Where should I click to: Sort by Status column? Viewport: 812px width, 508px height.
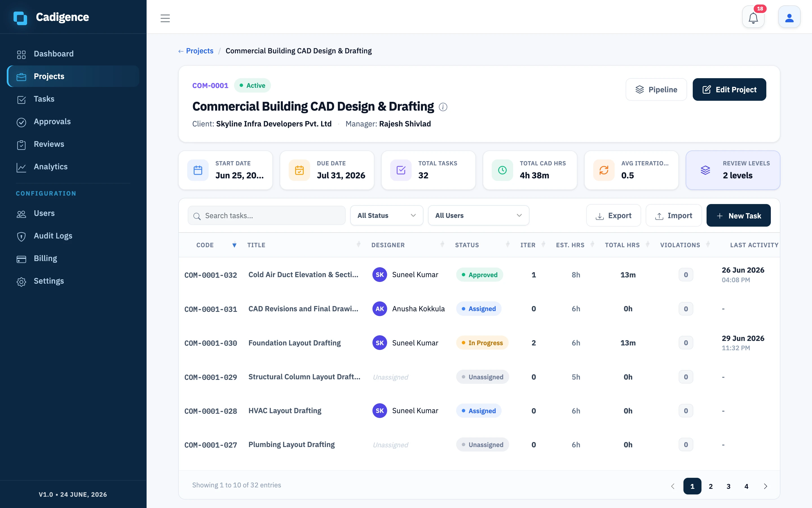(x=482, y=245)
